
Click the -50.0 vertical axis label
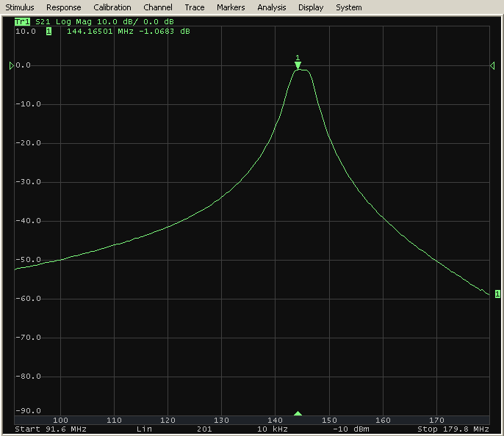28,259
